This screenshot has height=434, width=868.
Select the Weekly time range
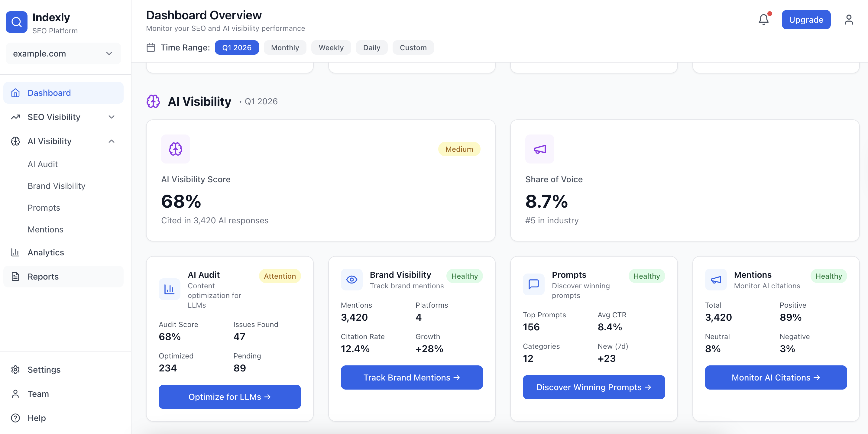[x=331, y=47]
